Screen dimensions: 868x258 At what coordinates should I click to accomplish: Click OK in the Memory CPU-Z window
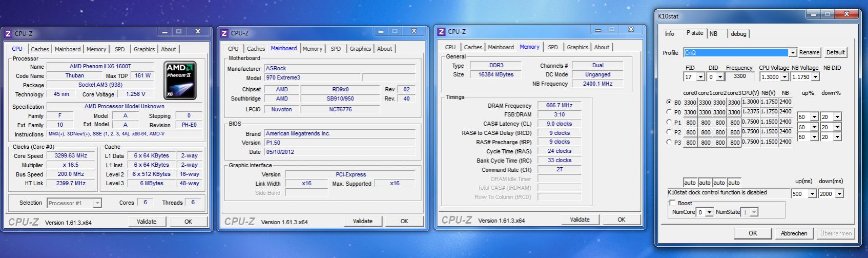tap(622, 220)
